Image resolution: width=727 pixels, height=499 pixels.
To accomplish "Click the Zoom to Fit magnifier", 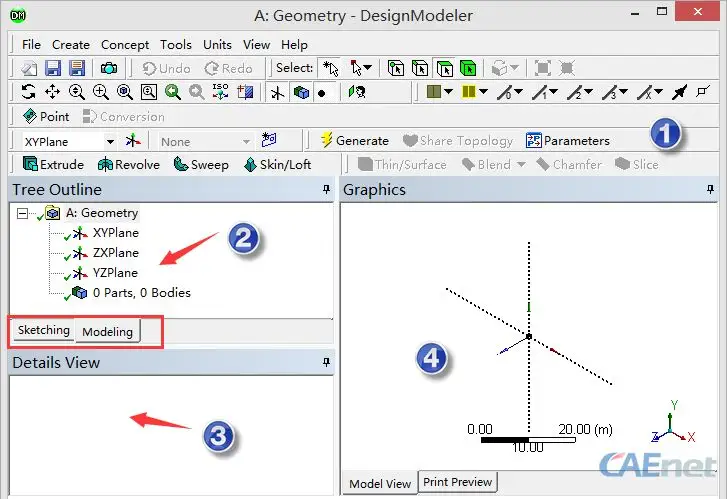I will (125, 92).
